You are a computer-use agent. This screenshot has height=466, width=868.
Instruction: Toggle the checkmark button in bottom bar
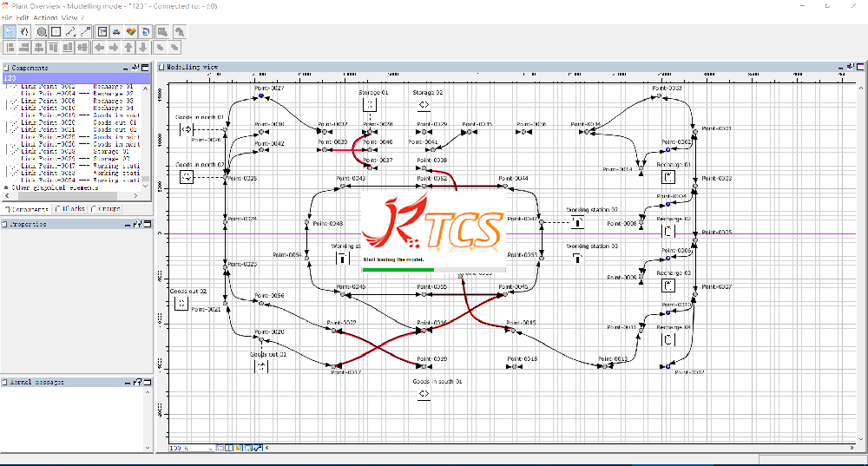(258, 448)
